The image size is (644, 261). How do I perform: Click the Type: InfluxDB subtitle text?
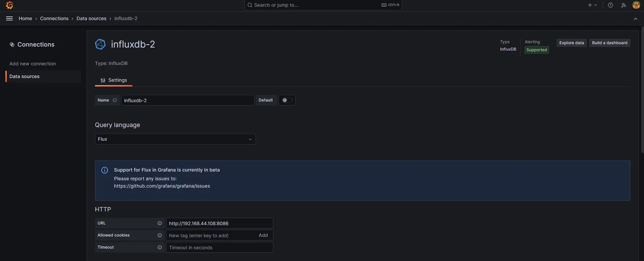(111, 63)
